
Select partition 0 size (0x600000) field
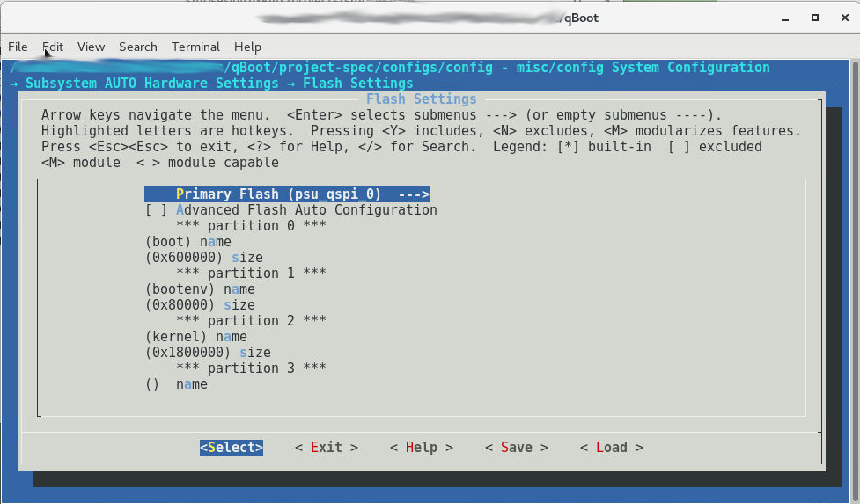(204, 258)
